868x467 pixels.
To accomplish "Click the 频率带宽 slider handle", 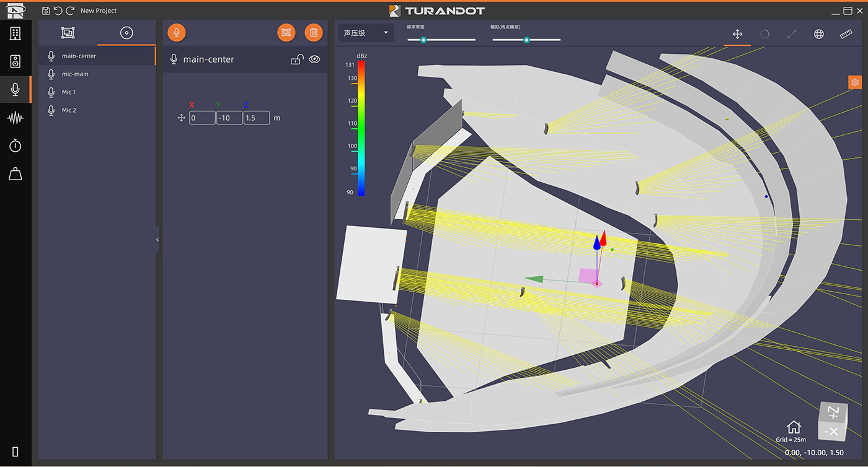I will (423, 40).
